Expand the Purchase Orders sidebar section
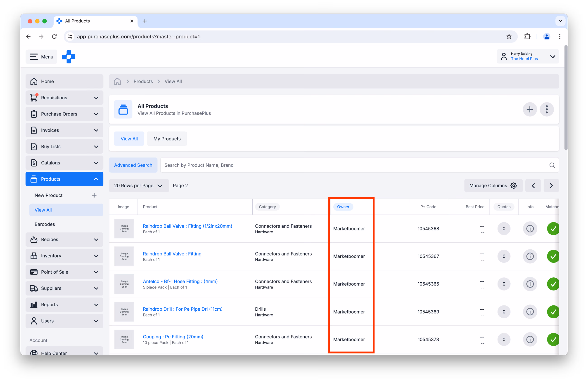Screen dimensions: 588x382 (x=64, y=114)
